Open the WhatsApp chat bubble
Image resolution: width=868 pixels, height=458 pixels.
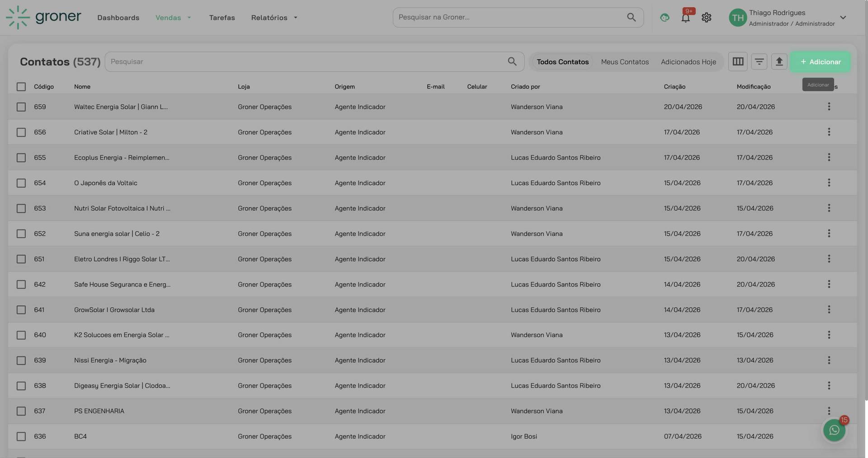(x=834, y=430)
